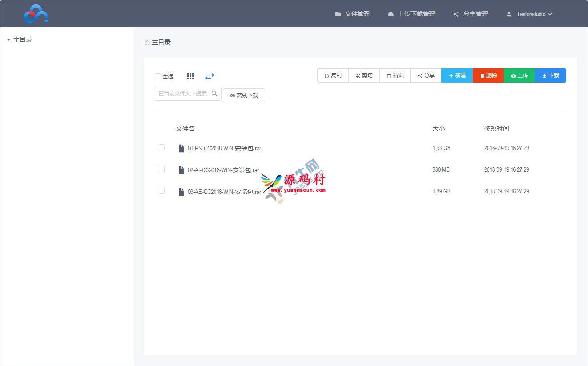
Task: Select checkbox next to 03-AE-CC2018-WIN file
Action: pos(162,191)
